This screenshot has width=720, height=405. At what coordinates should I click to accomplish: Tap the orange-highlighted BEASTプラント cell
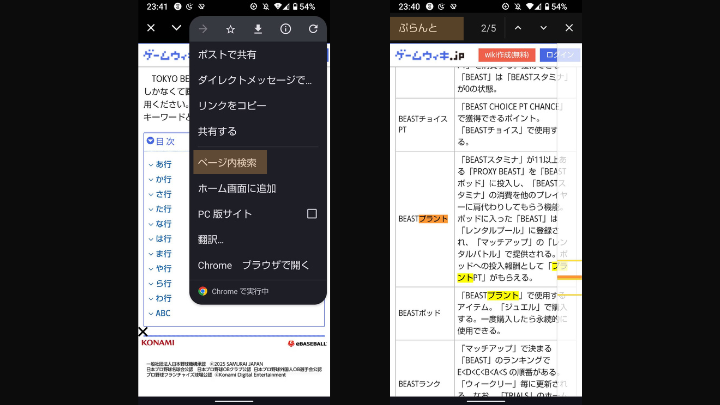(425, 219)
